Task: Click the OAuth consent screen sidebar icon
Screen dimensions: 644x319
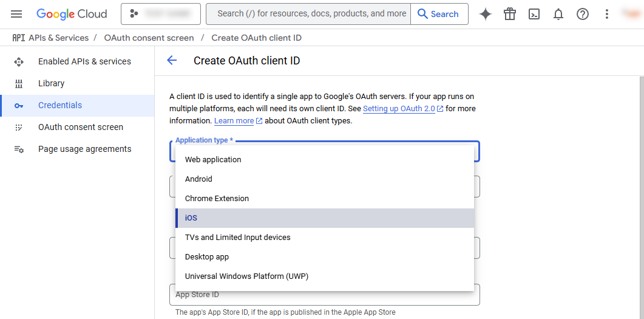Action: (x=18, y=128)
